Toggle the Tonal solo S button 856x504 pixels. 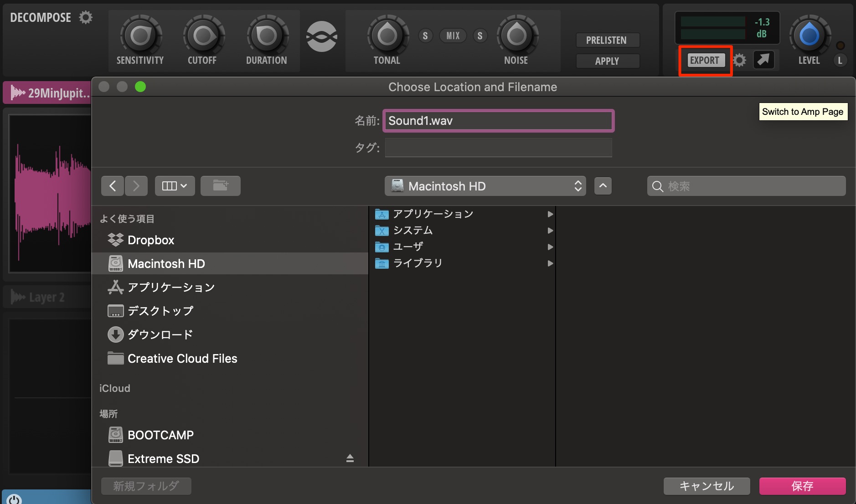[x=425, y=36]
